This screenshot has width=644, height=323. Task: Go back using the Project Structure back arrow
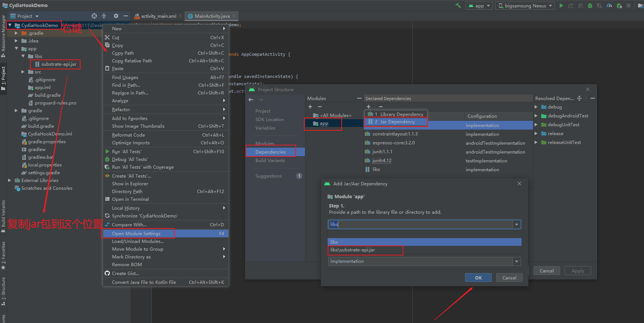point(251,100)
